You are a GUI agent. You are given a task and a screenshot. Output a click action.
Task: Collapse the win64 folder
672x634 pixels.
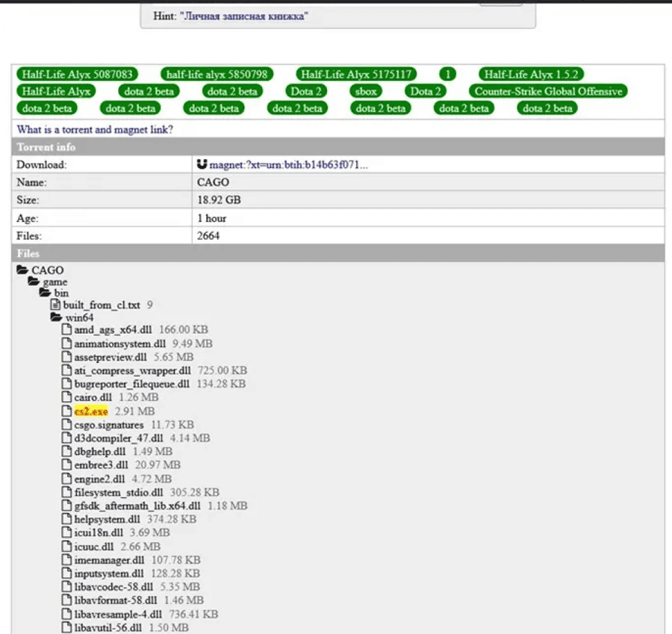click(x=56, y=318)
